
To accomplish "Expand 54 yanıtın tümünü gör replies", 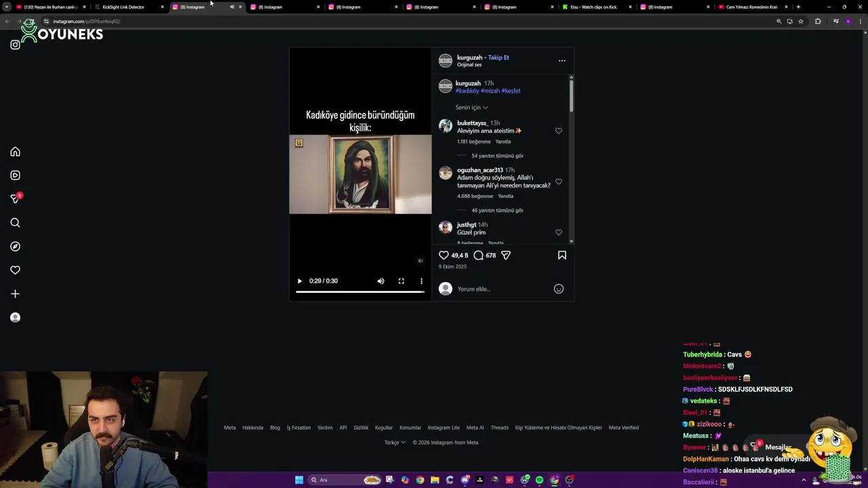I will [x=497, y=156].
